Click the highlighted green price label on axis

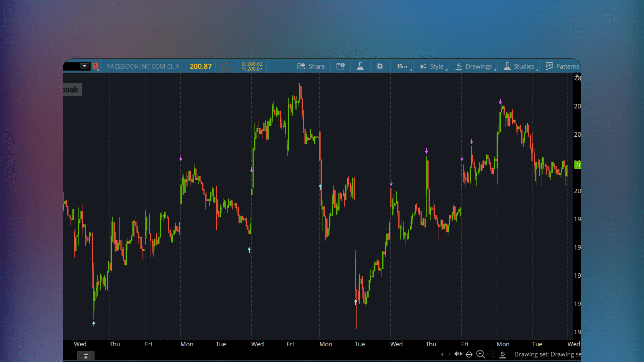tap(578, 165)
